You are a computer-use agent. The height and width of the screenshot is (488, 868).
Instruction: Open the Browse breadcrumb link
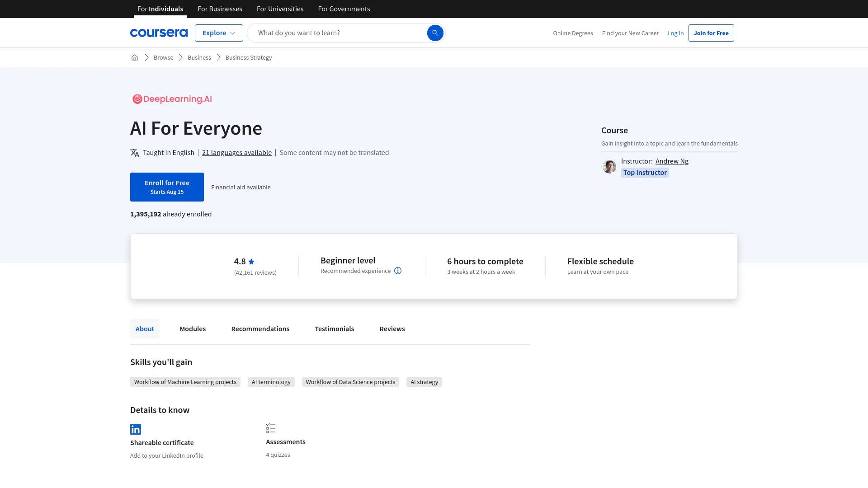point(163,57)
